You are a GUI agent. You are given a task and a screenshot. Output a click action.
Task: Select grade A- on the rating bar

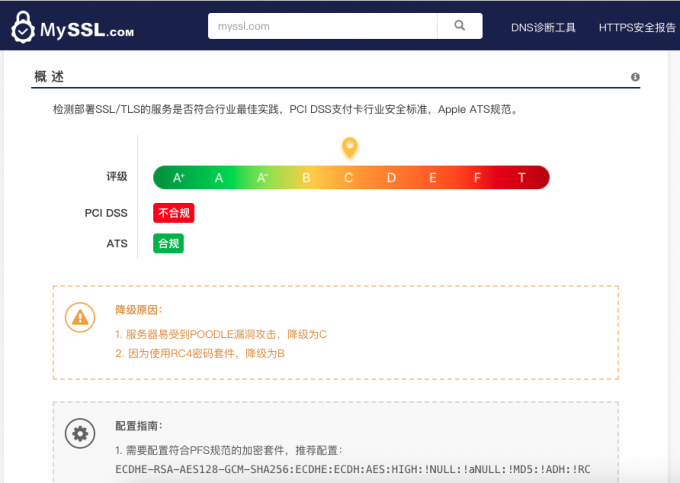(x=262, y=177)
